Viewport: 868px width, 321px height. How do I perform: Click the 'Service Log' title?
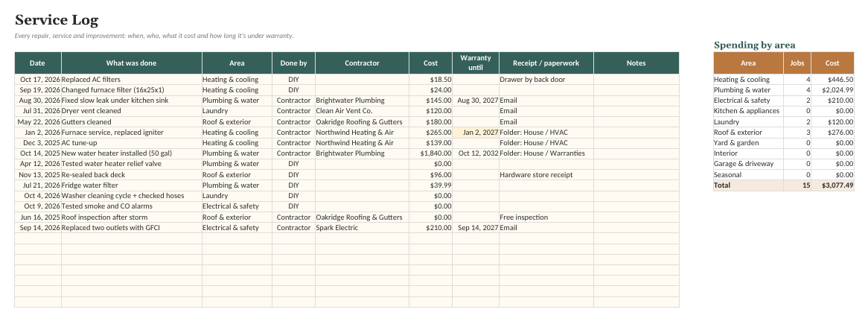(57, 20)
